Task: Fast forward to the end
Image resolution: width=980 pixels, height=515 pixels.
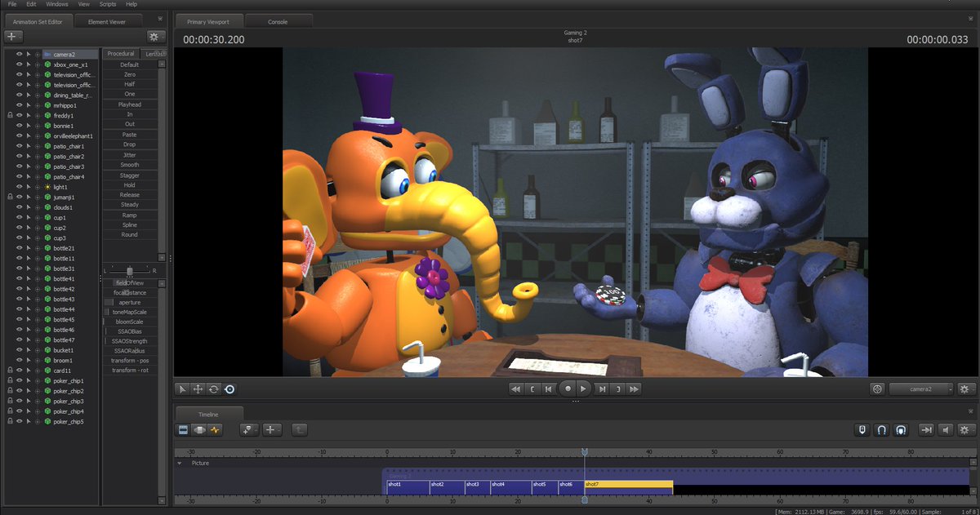Action: click(635, 389)
